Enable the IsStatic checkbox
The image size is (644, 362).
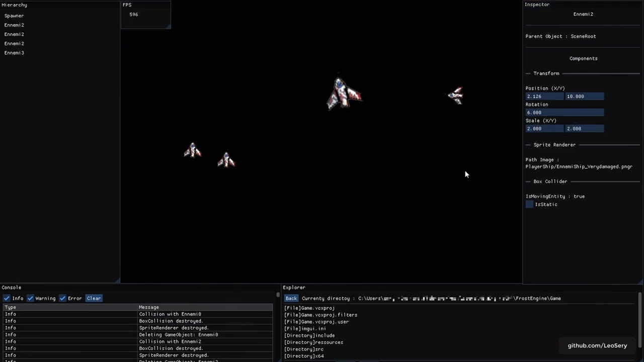tap(529, 204)
